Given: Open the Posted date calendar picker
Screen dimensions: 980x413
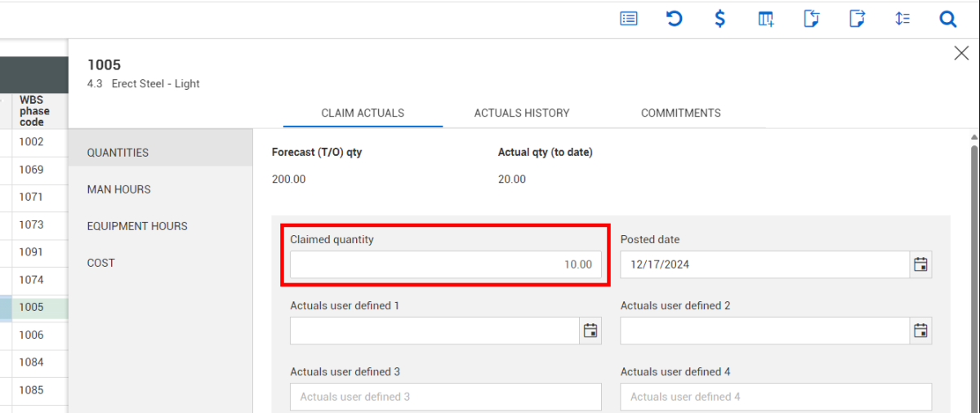Looking at the screenshot, I should [x=920, y=264].
